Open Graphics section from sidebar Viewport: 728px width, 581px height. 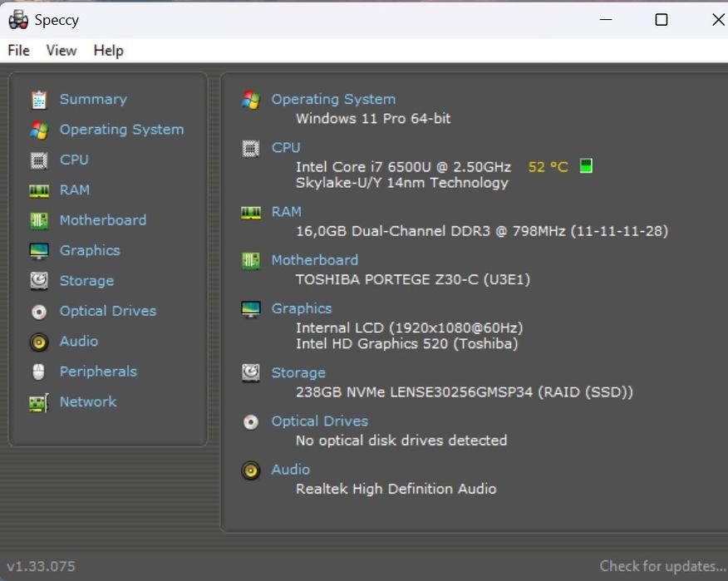coord(90,250)
